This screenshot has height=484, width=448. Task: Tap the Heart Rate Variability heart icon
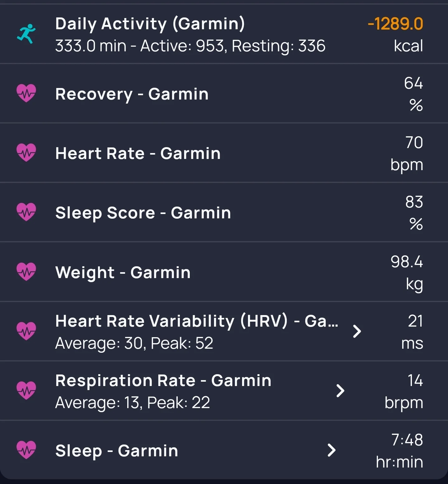pos(26,331)
